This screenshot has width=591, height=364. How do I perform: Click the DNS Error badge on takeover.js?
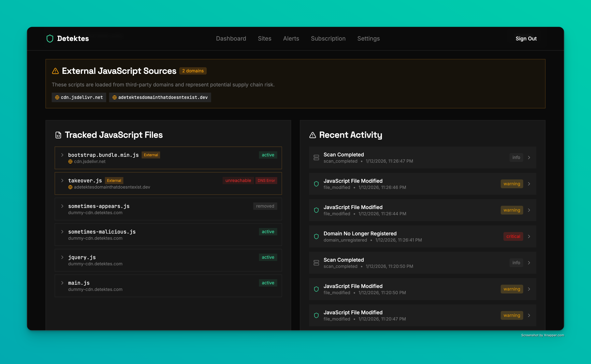pyautogui.click(x=266, y=181)
